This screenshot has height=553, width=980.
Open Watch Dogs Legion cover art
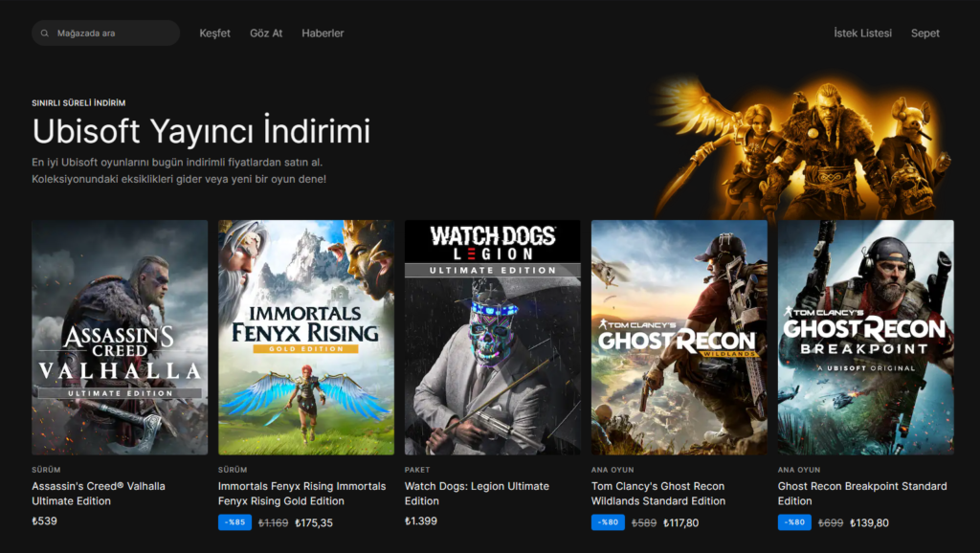[x=493, y=338]
